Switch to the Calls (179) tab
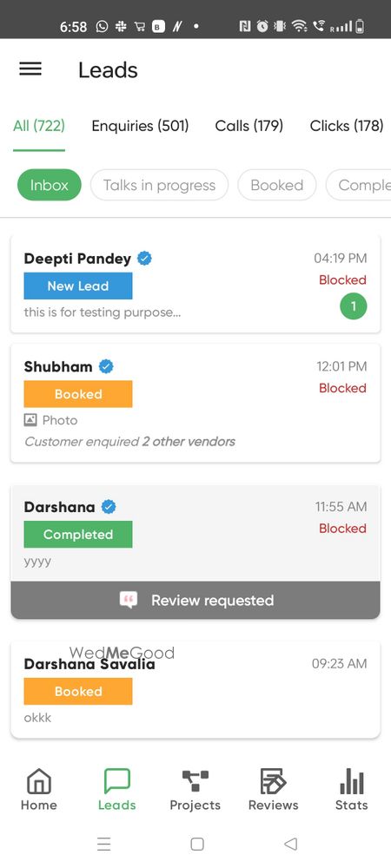The width and height of the screenshot is (391, 868). point(249,126)
